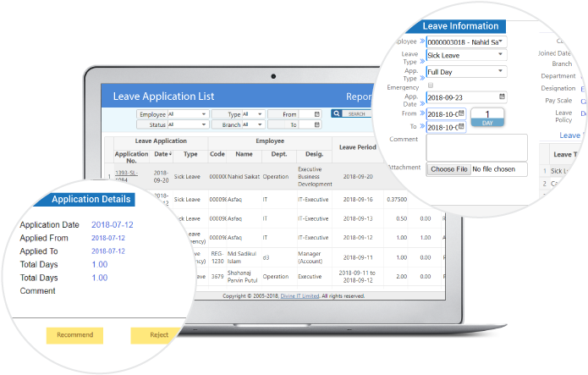Tick the Emergency checkbox
Screen dimensions: 588x375
(x=431, y=85)
